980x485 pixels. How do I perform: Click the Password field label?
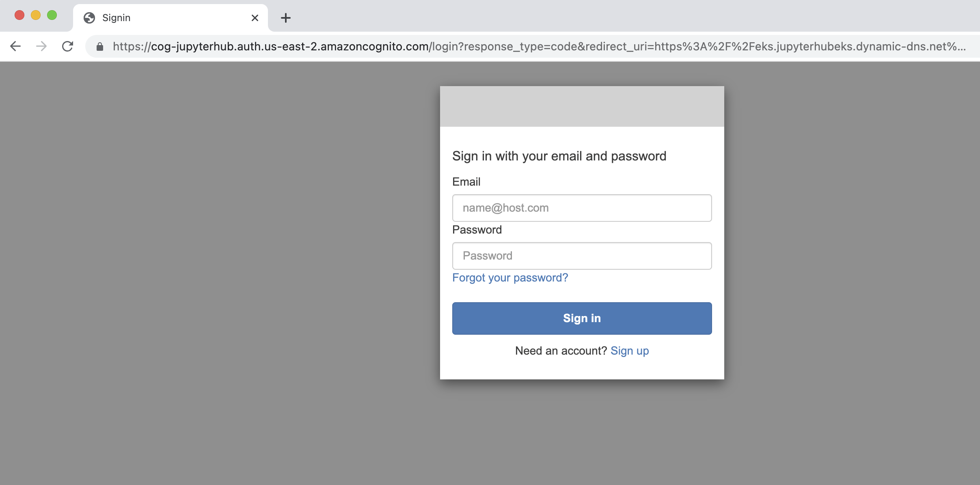point(477,230)
